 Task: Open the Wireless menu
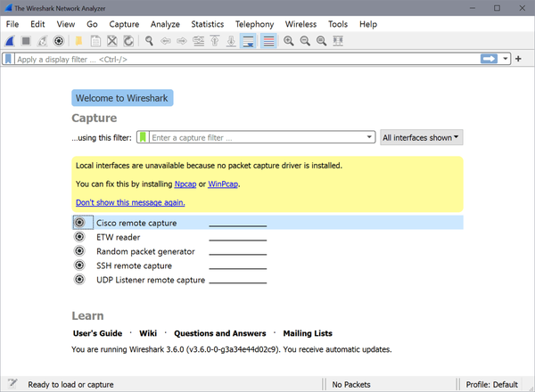(301, 24)
